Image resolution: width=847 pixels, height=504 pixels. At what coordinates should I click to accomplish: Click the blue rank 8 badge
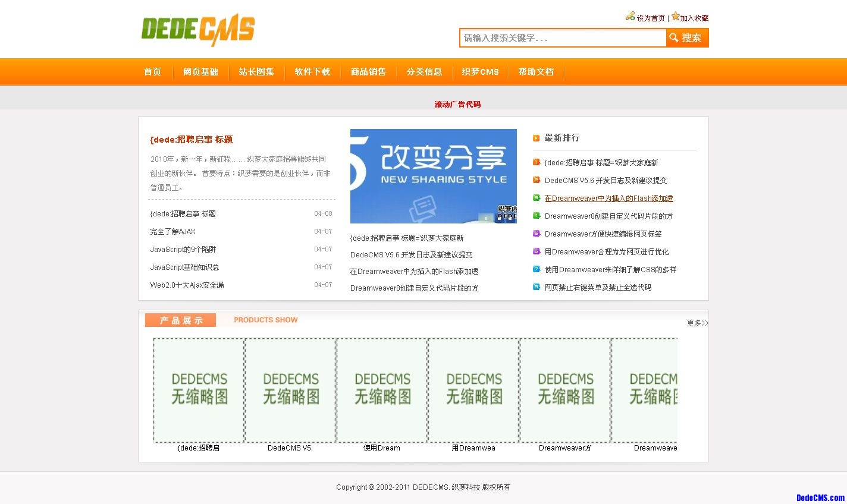(x=536, y=287)
